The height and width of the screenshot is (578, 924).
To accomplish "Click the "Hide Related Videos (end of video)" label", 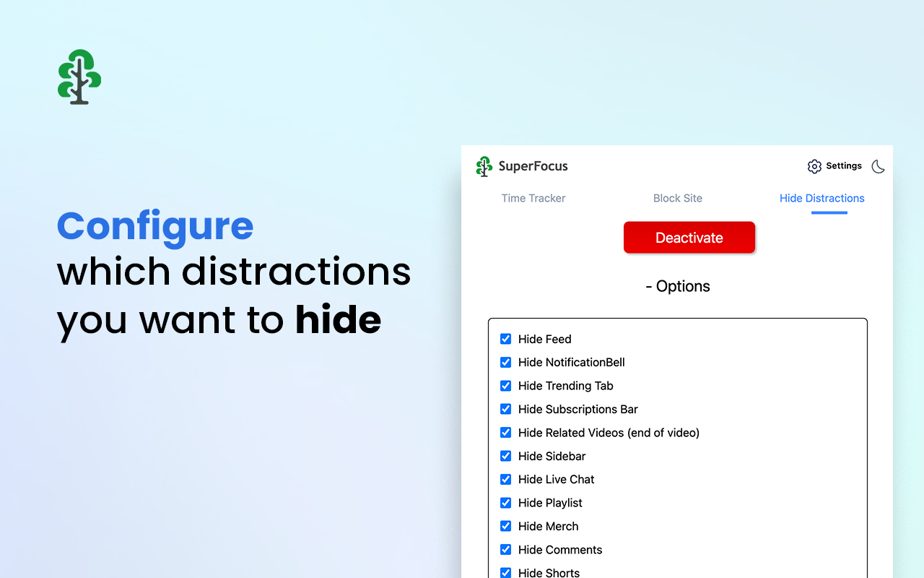I will click(609, 433).
